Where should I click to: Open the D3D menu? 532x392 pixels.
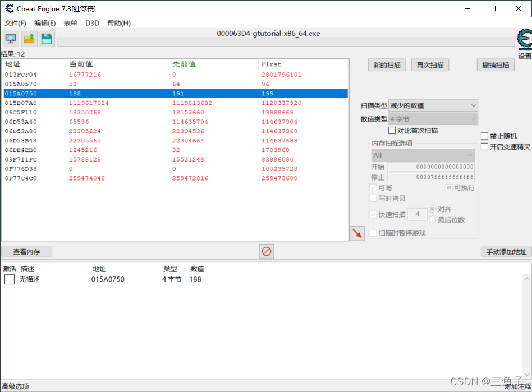pos(92,23)
